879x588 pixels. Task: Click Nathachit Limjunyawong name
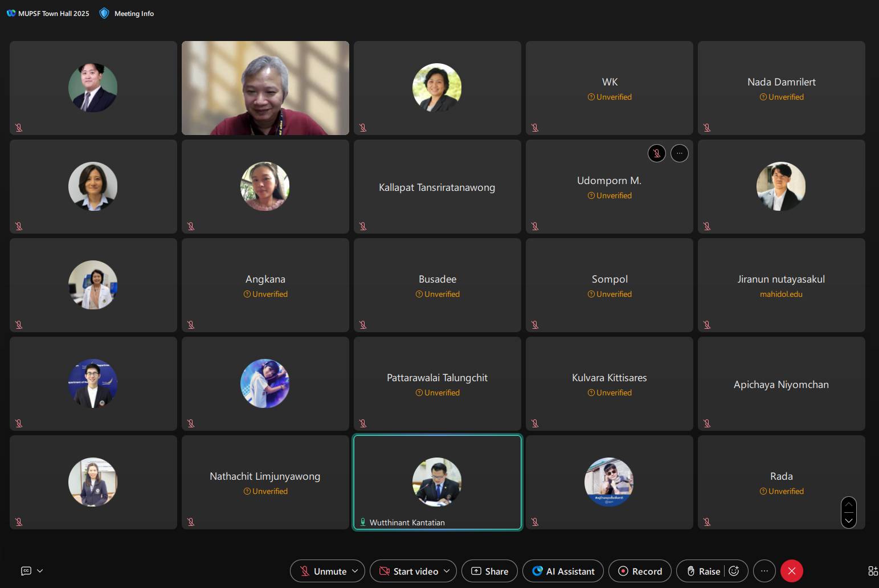pyautogui.click(x=265, y=476)
